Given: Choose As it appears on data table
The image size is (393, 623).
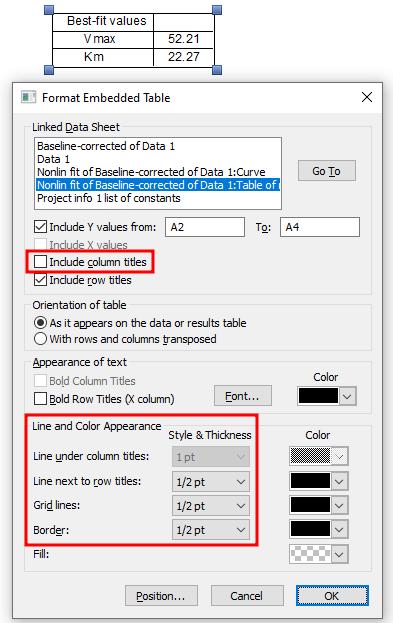Looking at the screenshot, I should [40, 323].
